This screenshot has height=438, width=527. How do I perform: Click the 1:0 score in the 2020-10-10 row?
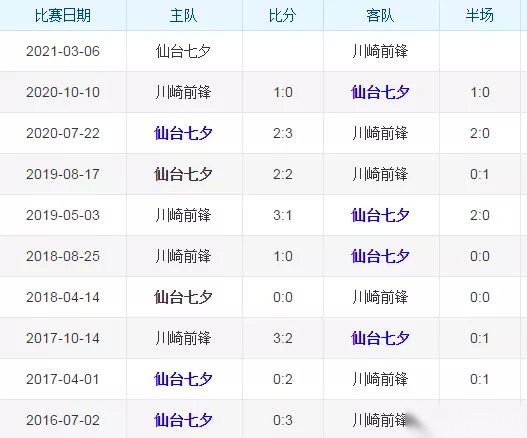(x=283, y=92)
